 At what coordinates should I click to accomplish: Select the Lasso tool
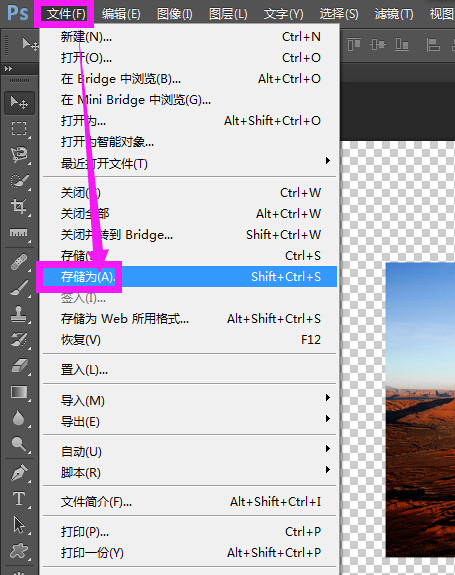click(19, 155)
